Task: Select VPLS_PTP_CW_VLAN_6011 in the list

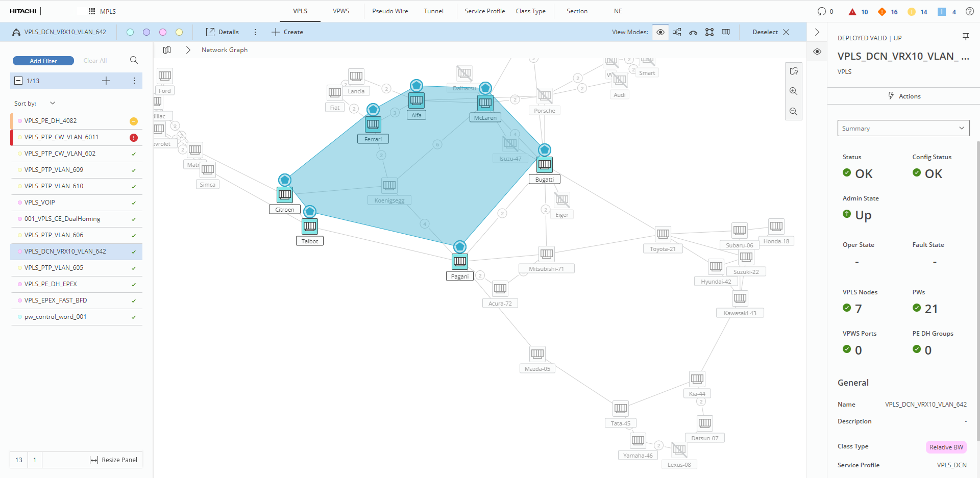Action: 61,137
